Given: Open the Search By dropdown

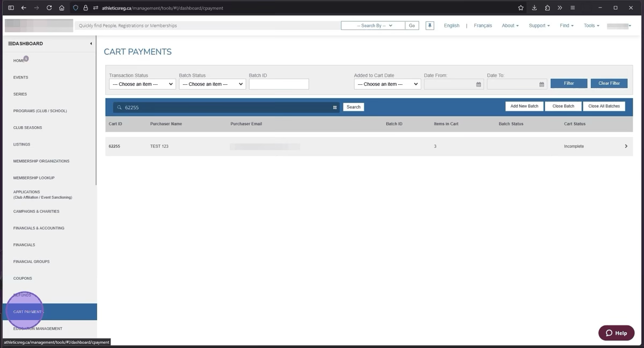Looking at the screenshot, I should coord(373,25).
